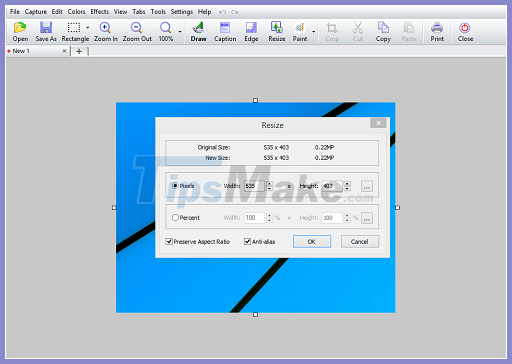Viewport: 512px width, 364px height.
Task: Click the pixel Width input field
Action: pyautogui.click(x=254, y=186)
